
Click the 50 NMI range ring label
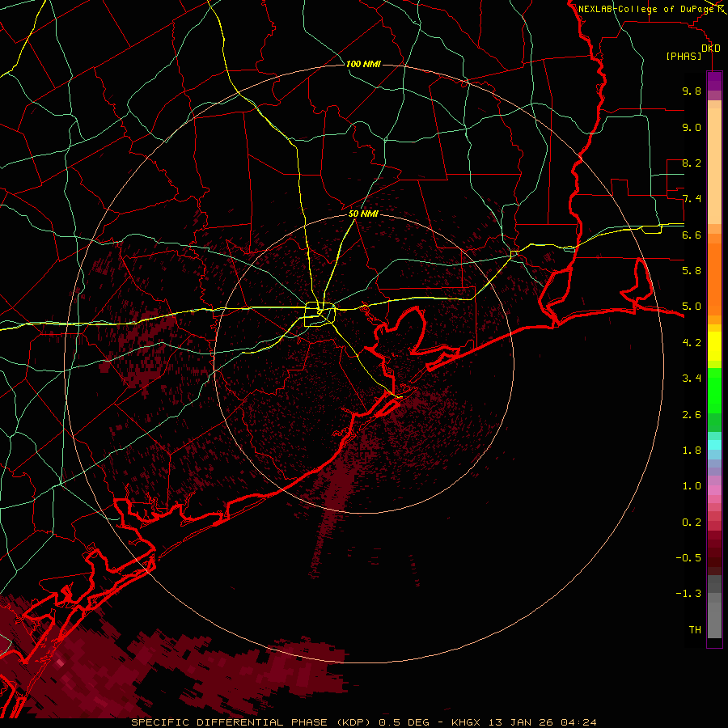point(363,214)
